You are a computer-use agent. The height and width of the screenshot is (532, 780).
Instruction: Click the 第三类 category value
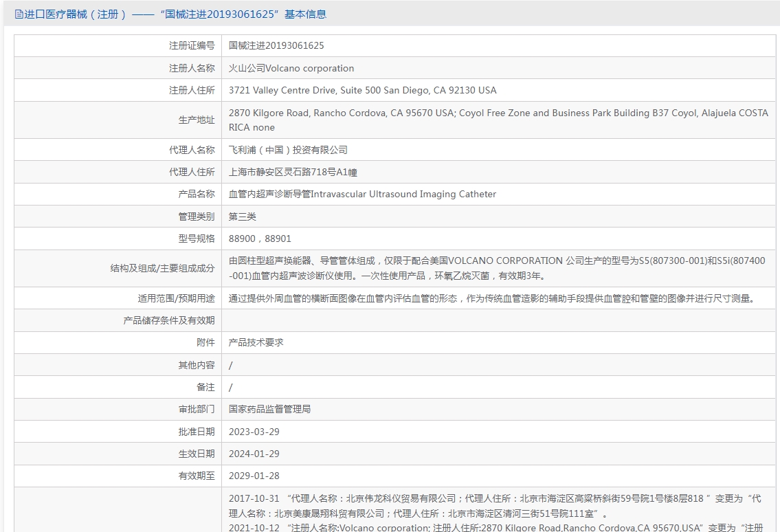(x=243, y=217)
